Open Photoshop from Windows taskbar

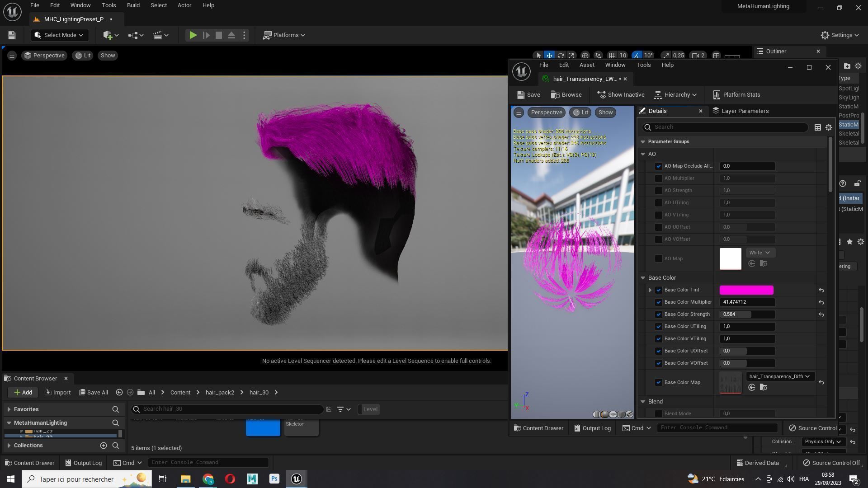[274, 479]
